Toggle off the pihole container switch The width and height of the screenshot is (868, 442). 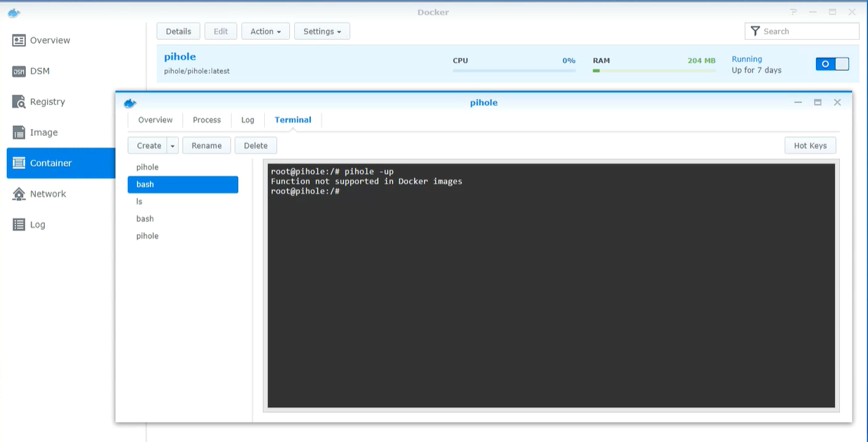pos(832,64)
